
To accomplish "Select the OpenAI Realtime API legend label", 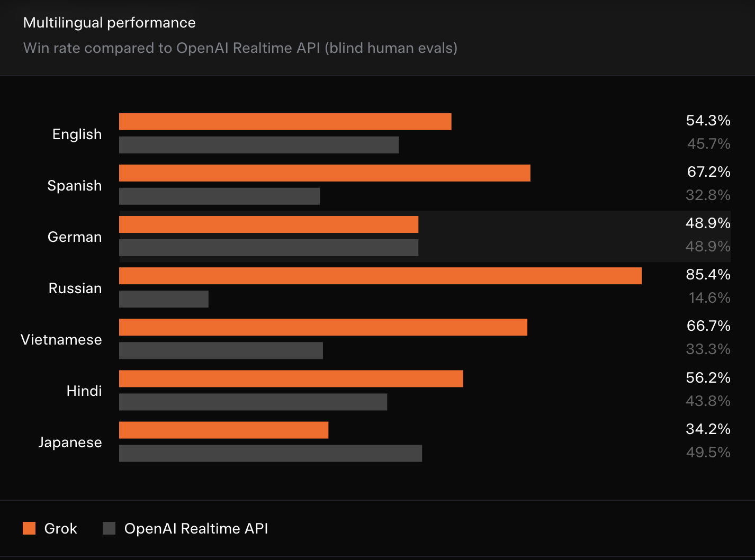I will coord(196,528).
